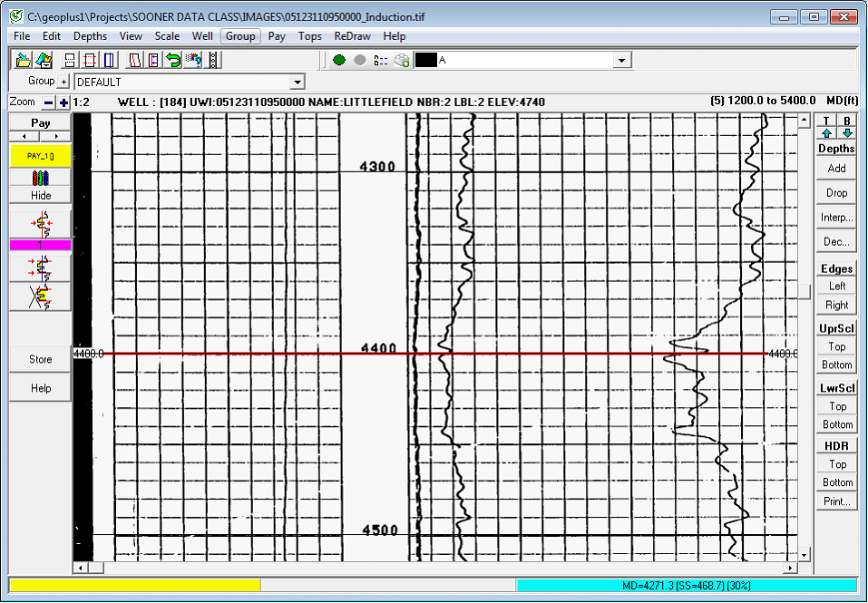Open the Tops menu
The width and height of the screenshot is (868, 603).
click(x=309, y=36)
